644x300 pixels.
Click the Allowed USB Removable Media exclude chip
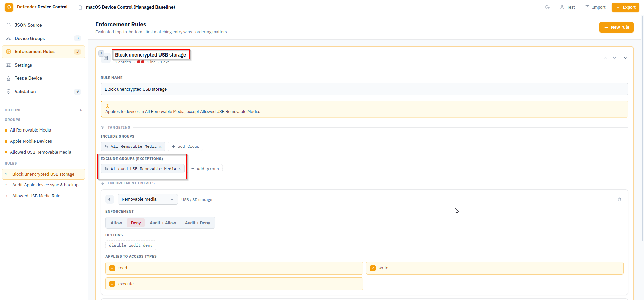point(143,169)
